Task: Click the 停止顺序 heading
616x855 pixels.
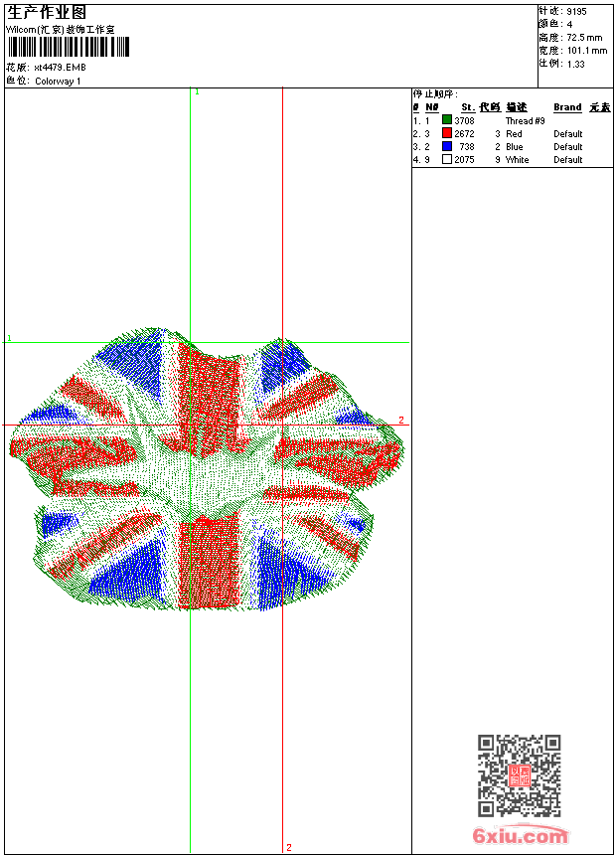Action: 435,94
